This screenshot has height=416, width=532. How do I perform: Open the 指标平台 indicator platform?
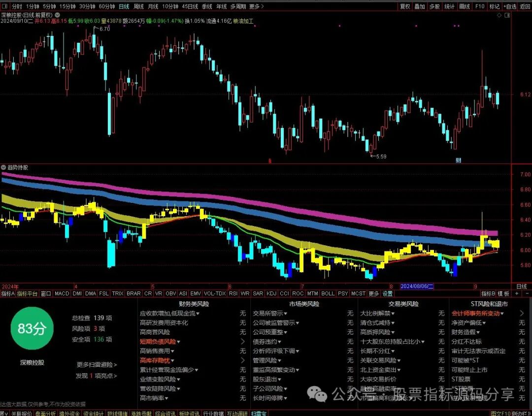(x=27, y=293)
